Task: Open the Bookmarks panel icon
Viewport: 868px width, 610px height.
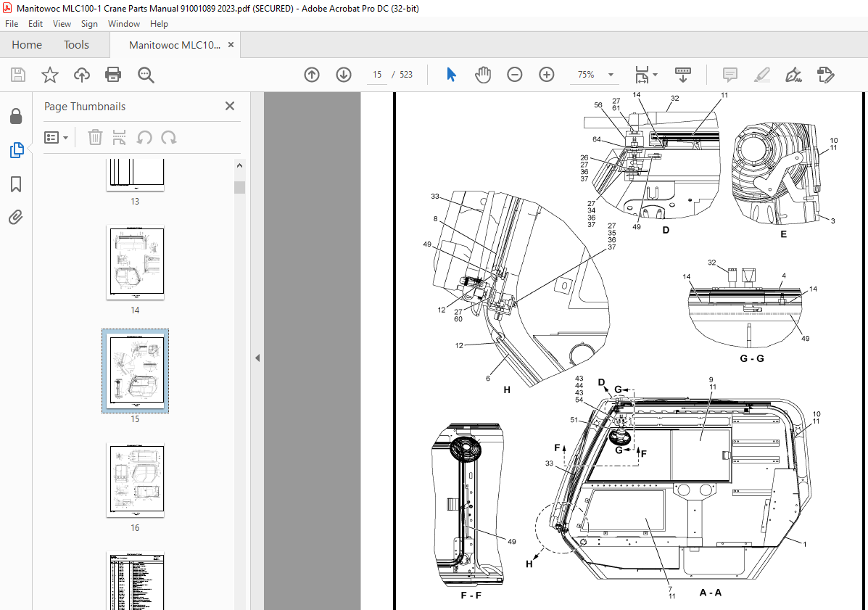Action: click(16, 184)
